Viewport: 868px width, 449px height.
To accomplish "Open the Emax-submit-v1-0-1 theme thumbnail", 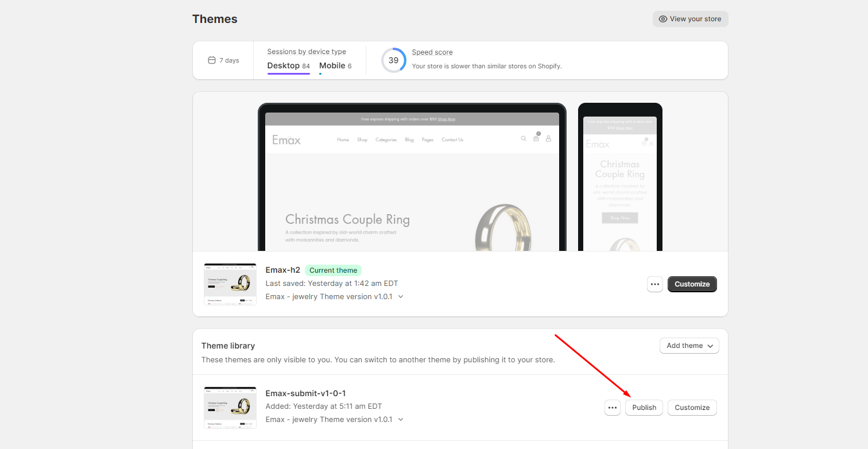I will coord(230,408).
